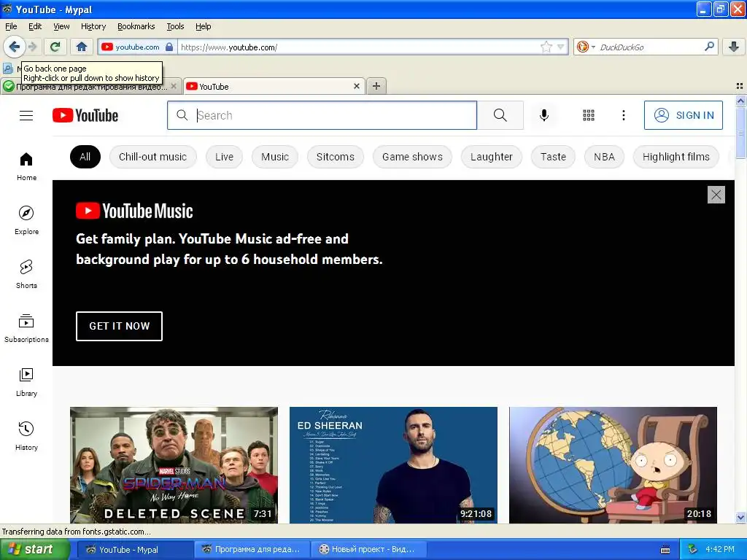
Task: Click the page scrollbar up arrow
Action: [x=741, y=101]
